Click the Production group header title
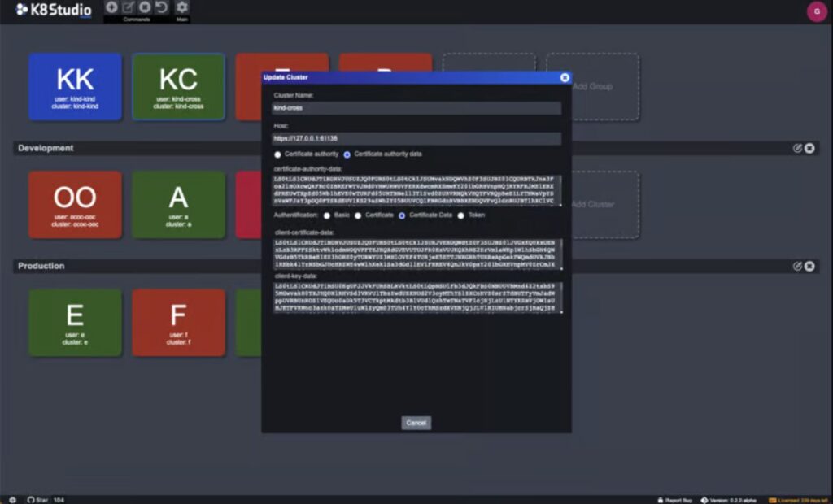Screen dimensions: 833x504 41,266
